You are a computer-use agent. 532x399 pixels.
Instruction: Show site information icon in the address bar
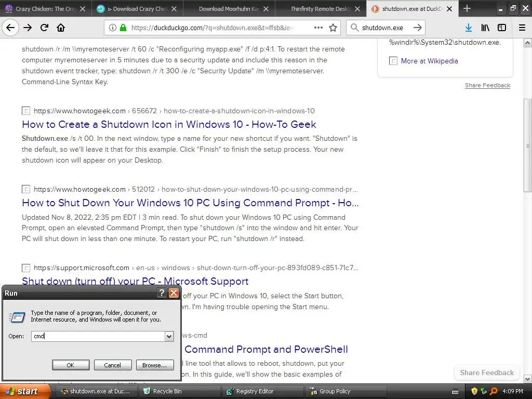pyautogui.click(x=113, y=28)
